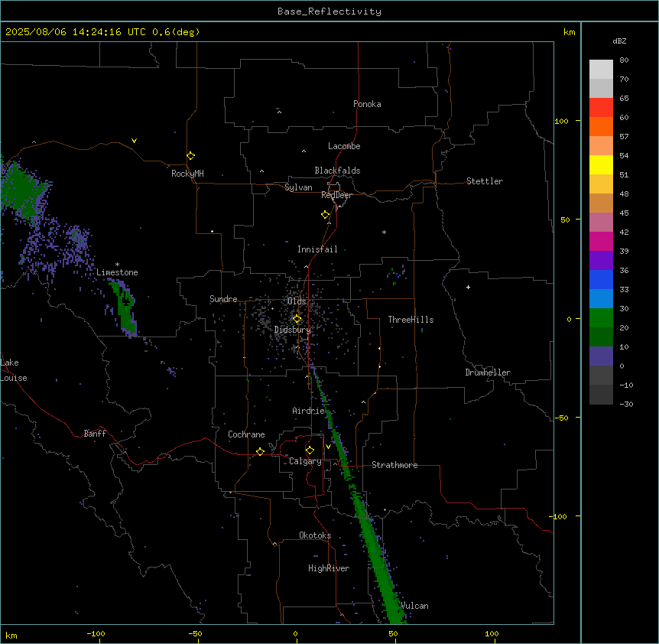Viewport: 659px width, 644px height.
Task: Pick the bright green 20-30 dBZ legend swatch
Action: click(x=601, y=318)
